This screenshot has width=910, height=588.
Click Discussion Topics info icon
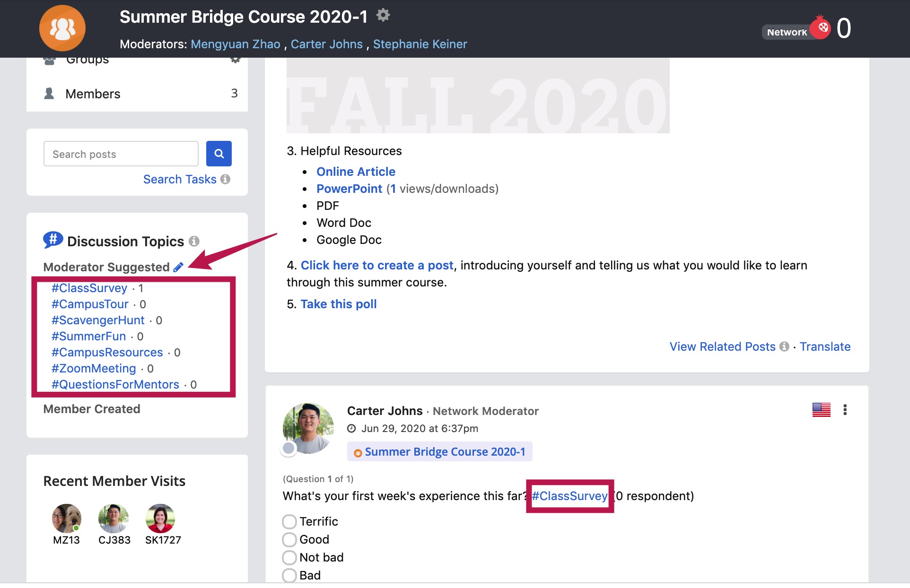(x=194, y=241)
